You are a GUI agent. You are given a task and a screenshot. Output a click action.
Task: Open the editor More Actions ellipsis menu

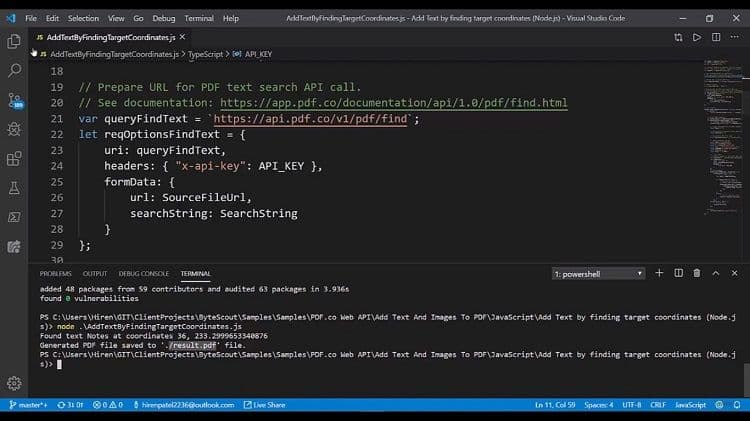(x=734, y=37)
